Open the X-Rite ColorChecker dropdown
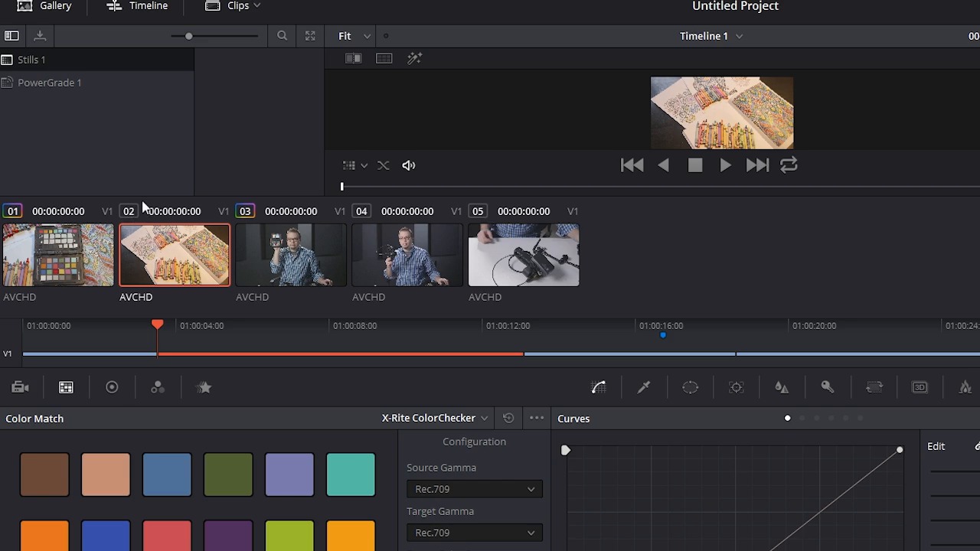The image size is (980, 551). 435,418
